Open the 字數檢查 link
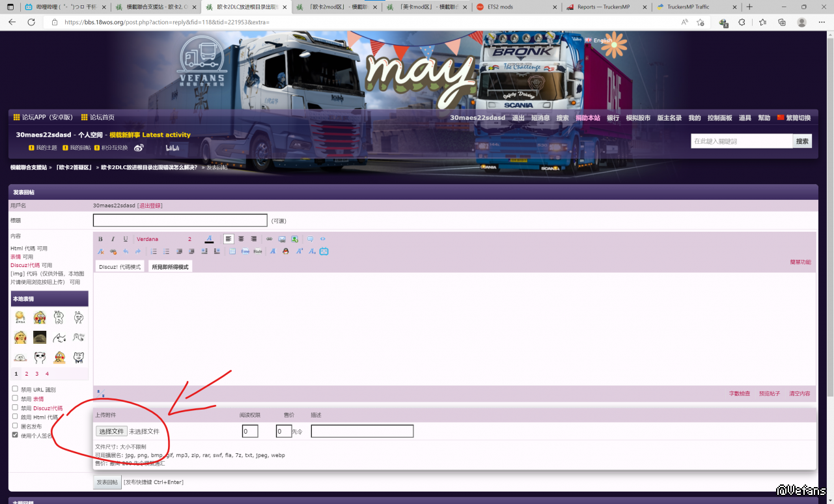This screenshot has height=504, width=834. point(739,393)
